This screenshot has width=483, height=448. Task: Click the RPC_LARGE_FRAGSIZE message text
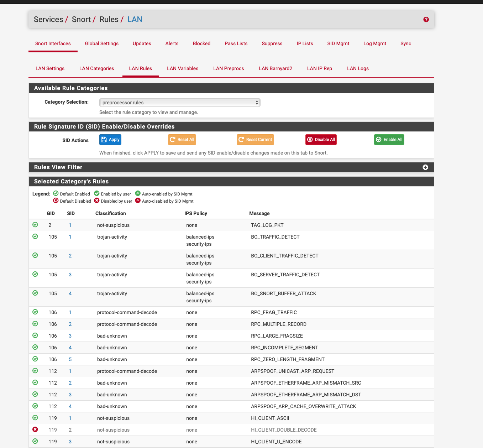277,336
